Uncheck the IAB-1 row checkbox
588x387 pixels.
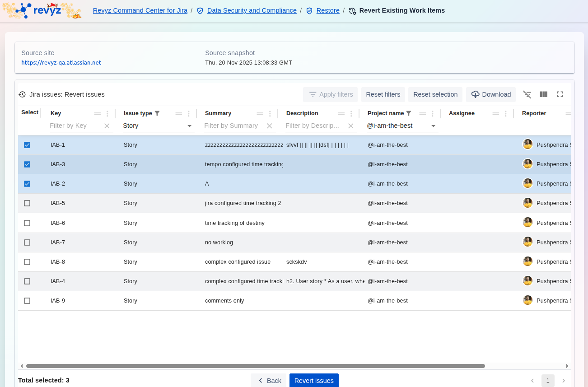coord(27,145)
